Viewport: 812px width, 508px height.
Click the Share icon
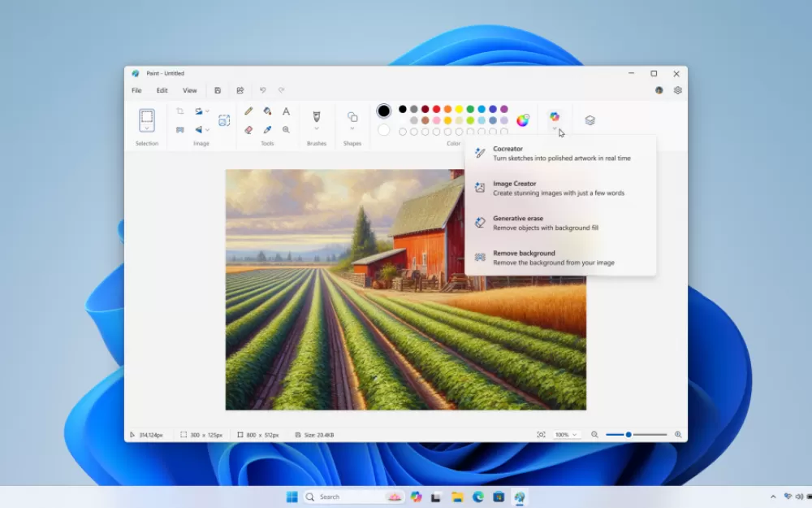pos(240,90)
